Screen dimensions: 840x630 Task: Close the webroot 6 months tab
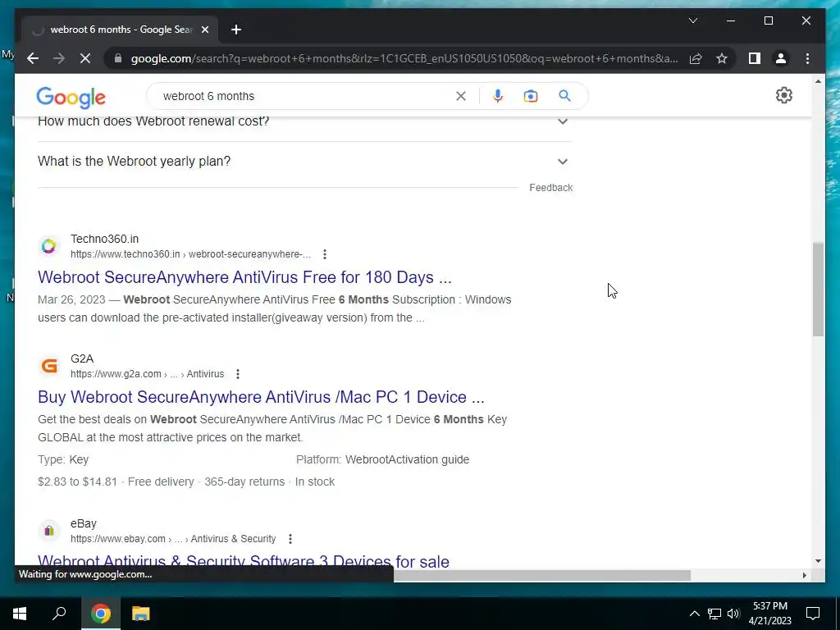click(204, 30)
